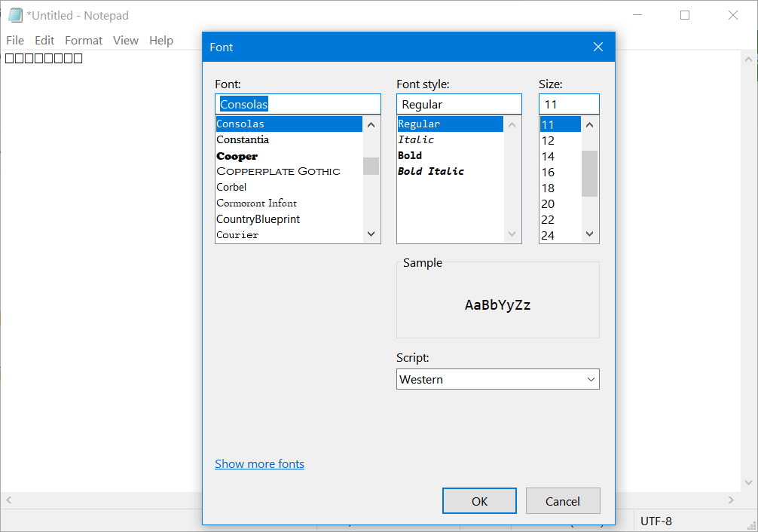
Task: Maximize the Notepad window
Action: [685, 15]
